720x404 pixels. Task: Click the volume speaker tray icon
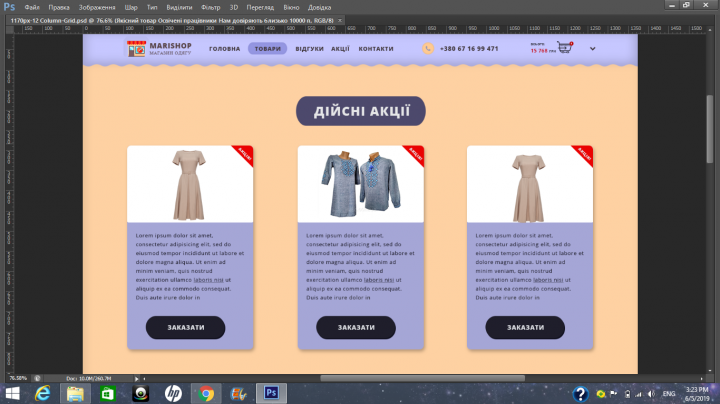click(x=651, y=394)
